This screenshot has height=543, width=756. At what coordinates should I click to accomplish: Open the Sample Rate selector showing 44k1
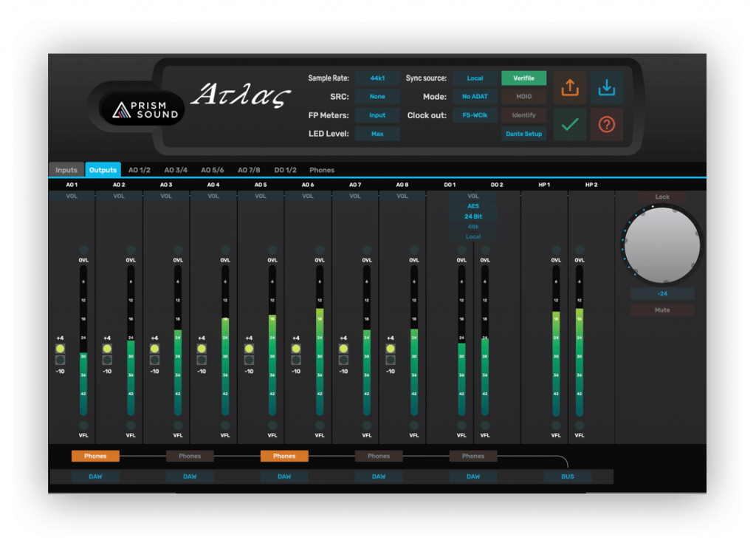(377, 78)
